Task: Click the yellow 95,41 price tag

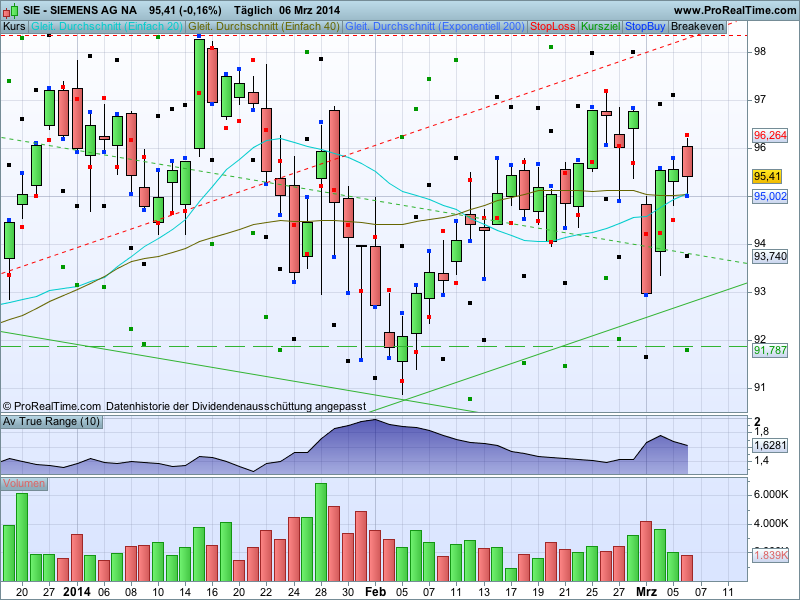Action: coord(767,177)
